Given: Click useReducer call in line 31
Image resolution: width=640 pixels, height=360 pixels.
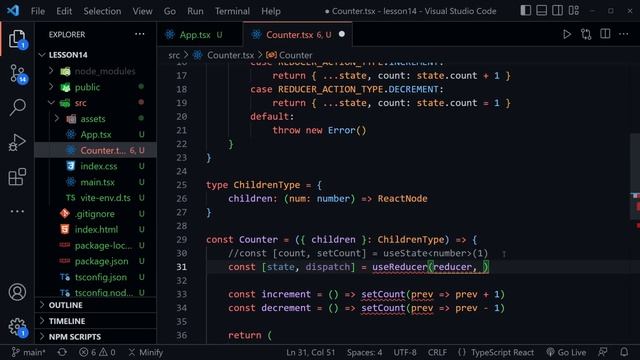Looking at the screenshot, I should [x=400, y=267].
